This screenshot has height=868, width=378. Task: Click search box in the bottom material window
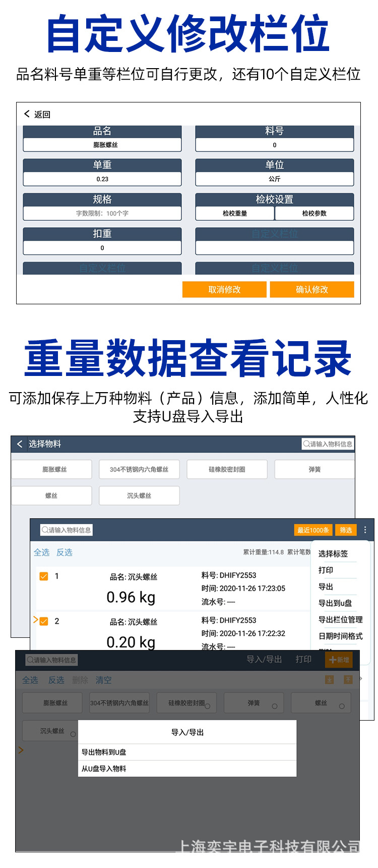52,660
